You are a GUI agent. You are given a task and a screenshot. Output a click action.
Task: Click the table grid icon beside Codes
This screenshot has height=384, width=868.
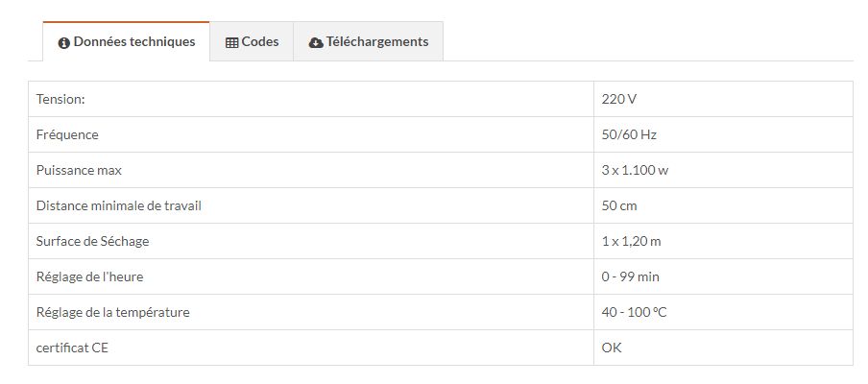click(x=231, y=42)
